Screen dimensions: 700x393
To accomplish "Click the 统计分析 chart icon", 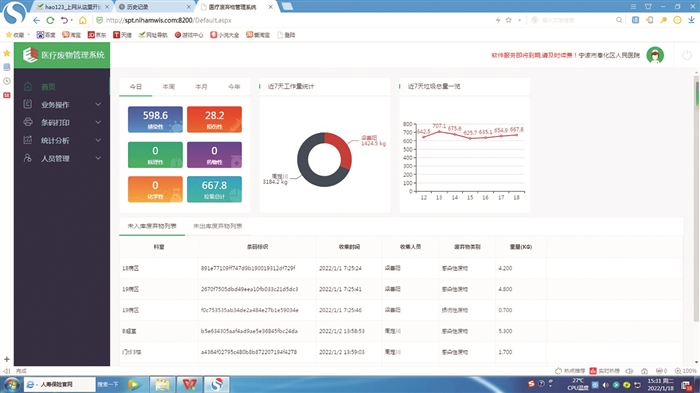I will [x=28, y=140].
